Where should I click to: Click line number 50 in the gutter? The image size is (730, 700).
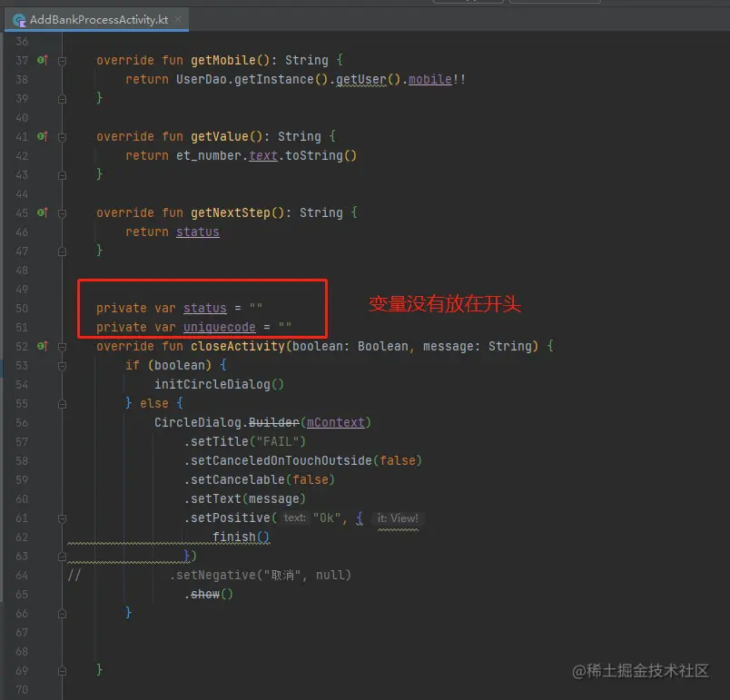point(22,308)
